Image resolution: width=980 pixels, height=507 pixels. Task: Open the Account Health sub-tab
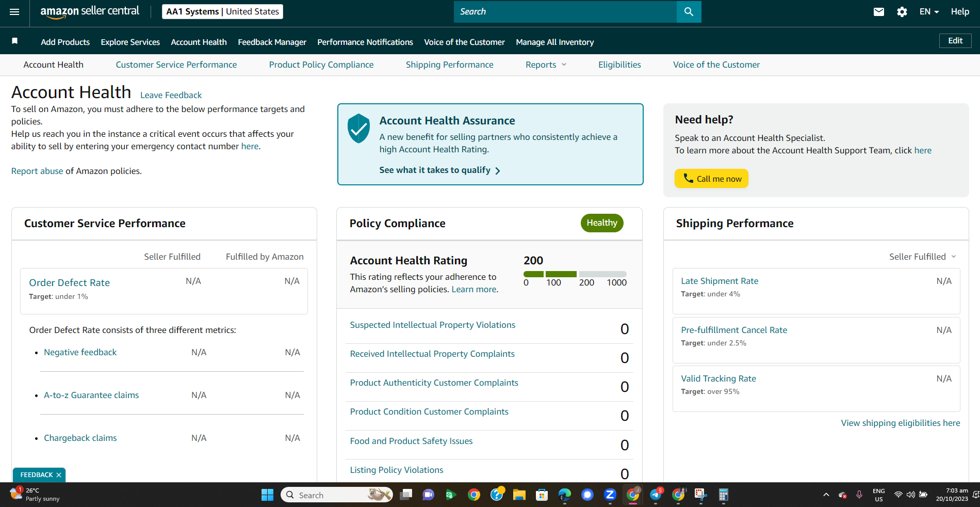[x=54, y=65]
